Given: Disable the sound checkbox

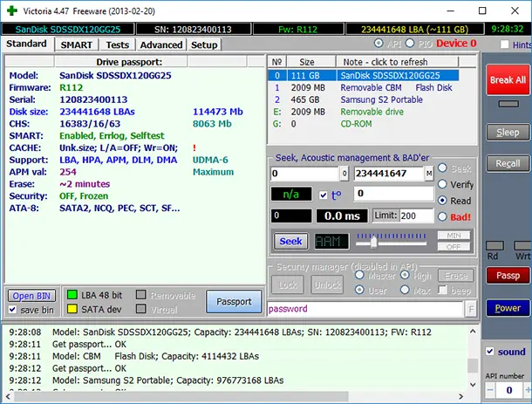Looking at the screenshot, I should [x=489, y=352].
